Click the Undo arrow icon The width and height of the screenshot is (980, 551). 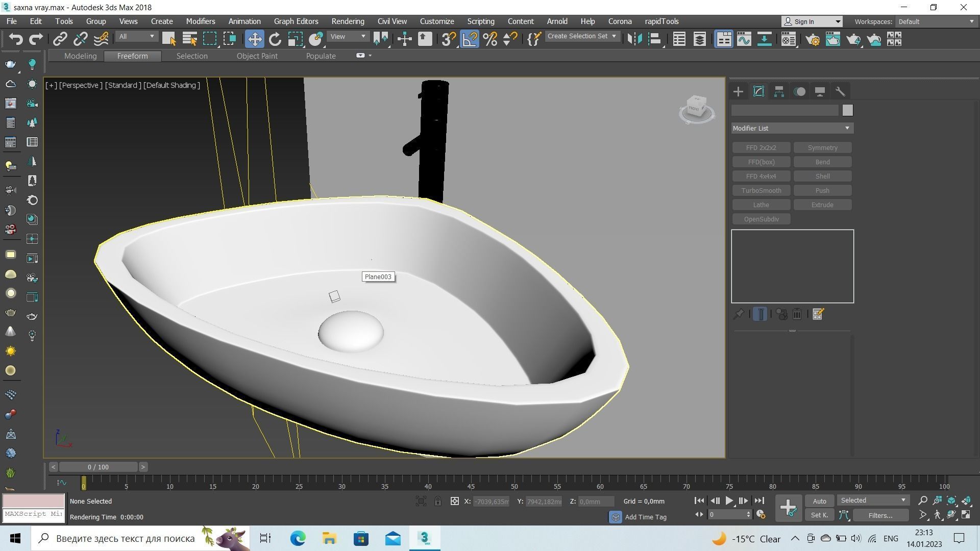pos(16,39)
